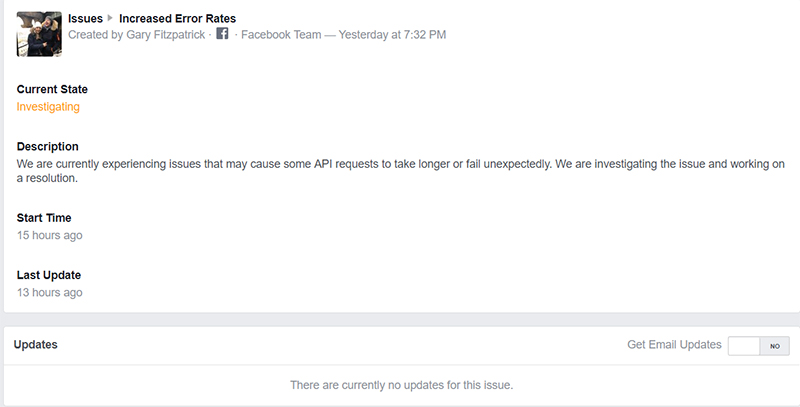Viewport: 800px width, 407px height.
Task: Click the 13 hours ago last update
Action: (49, 292)
